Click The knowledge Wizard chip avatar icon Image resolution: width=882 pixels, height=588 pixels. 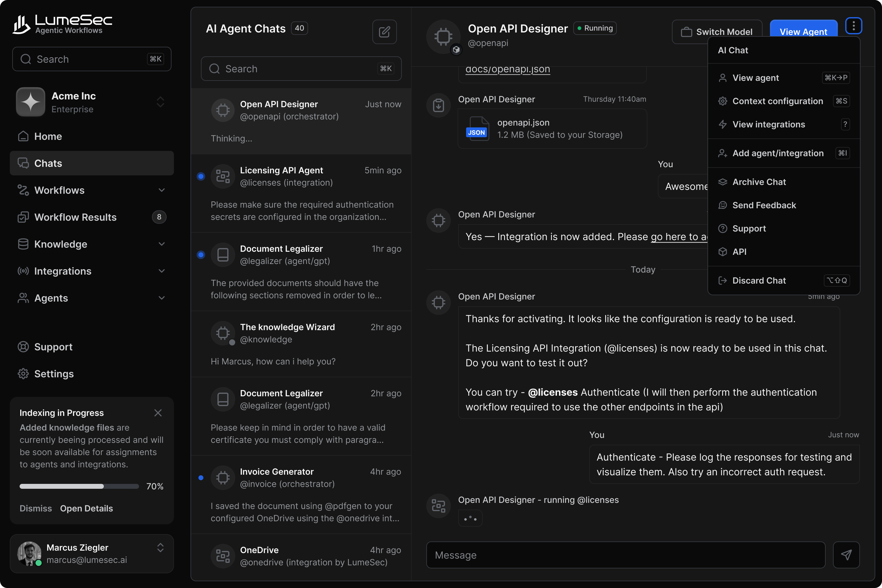pyautogui.click(x=223, y=333)
